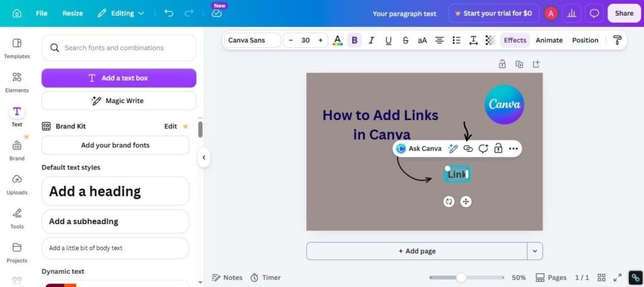Duplicate the page icon above canvas

coord(519,64)
